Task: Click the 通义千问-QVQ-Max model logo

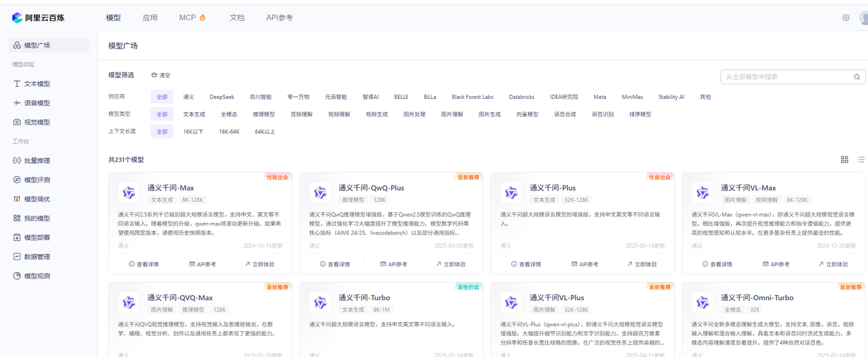Action: pyautogui.click(x=129, y=302)
